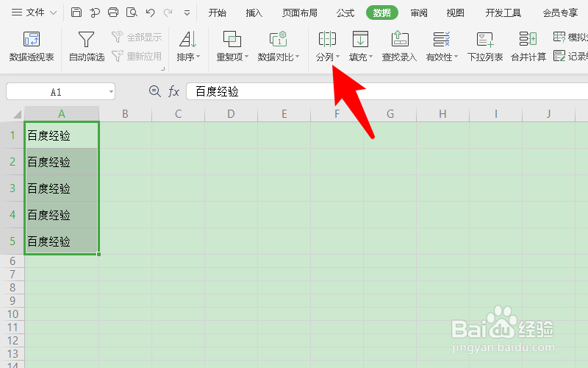Viewport: 588px width, 368px height.
Task: Insert a 数据透视表 pivot table
Action: click(32, 46)
